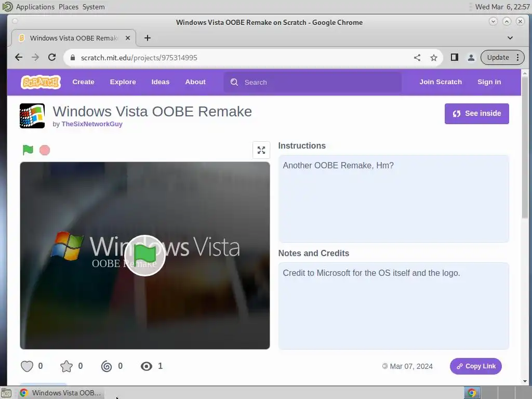This screenshot has width=532, height=399.
Task: Open the About menu item
Action: point(195,82)
